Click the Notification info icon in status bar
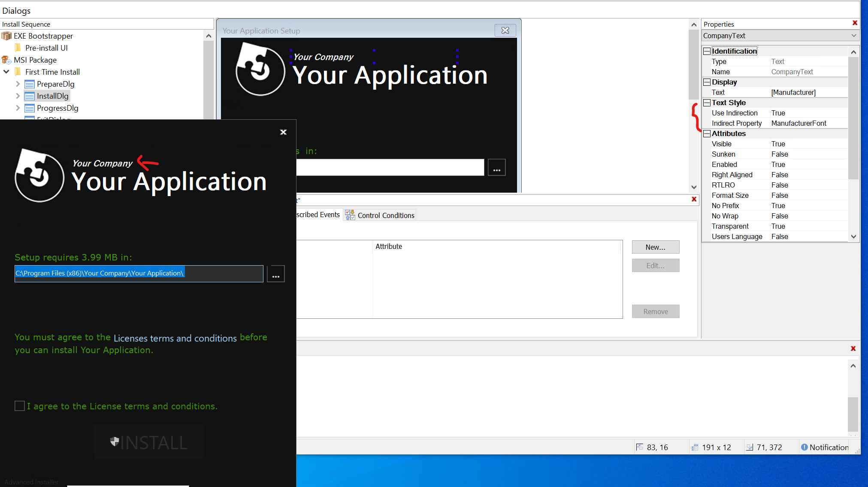This screenshot has width=868, height=487. pyautogui.click(x=804, y=448)
